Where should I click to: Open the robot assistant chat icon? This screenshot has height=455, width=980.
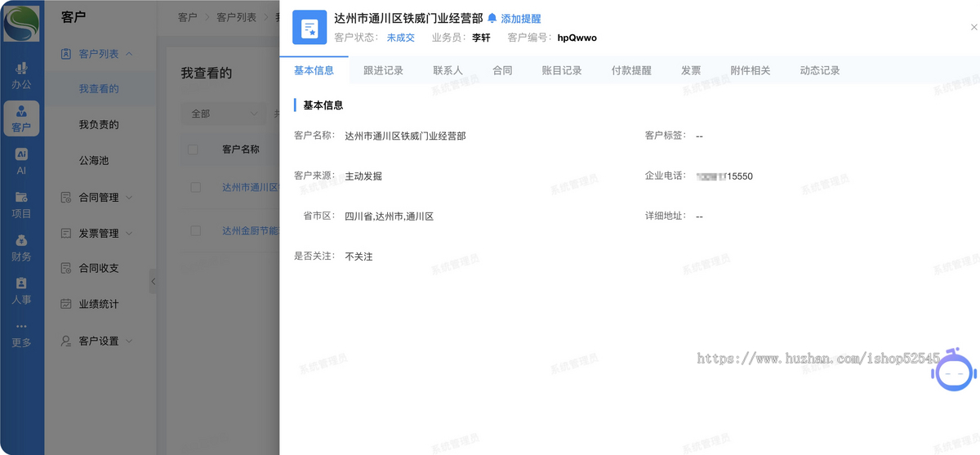[954, 372]
